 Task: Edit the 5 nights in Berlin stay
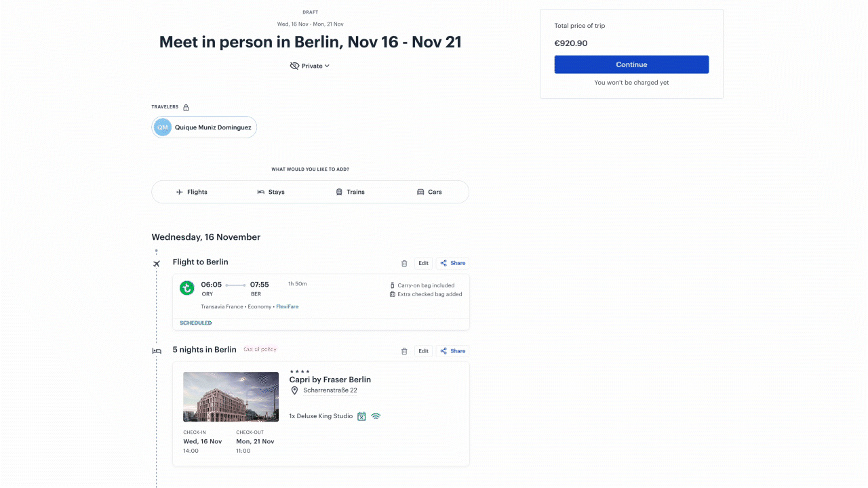click(x=423, y=351)
